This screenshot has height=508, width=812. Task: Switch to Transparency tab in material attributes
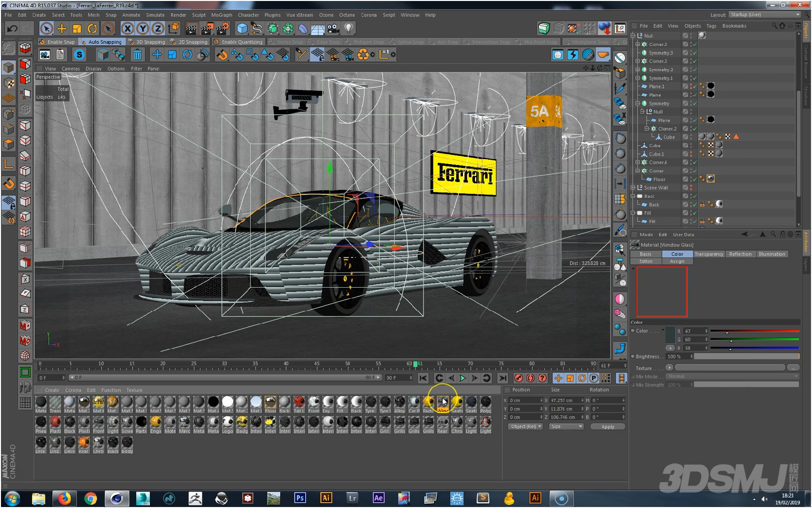(x=709, y=254)
